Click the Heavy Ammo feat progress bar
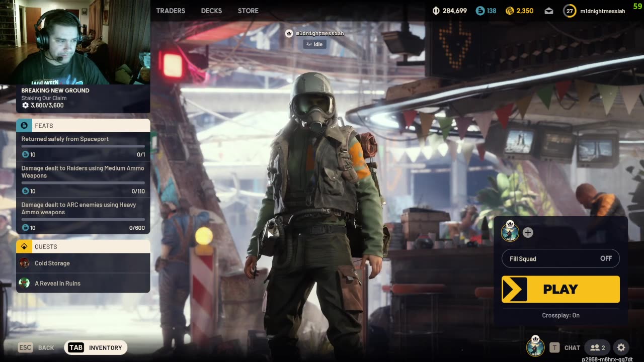Viewport: 644px width, 362px height. tap(83, 220)
